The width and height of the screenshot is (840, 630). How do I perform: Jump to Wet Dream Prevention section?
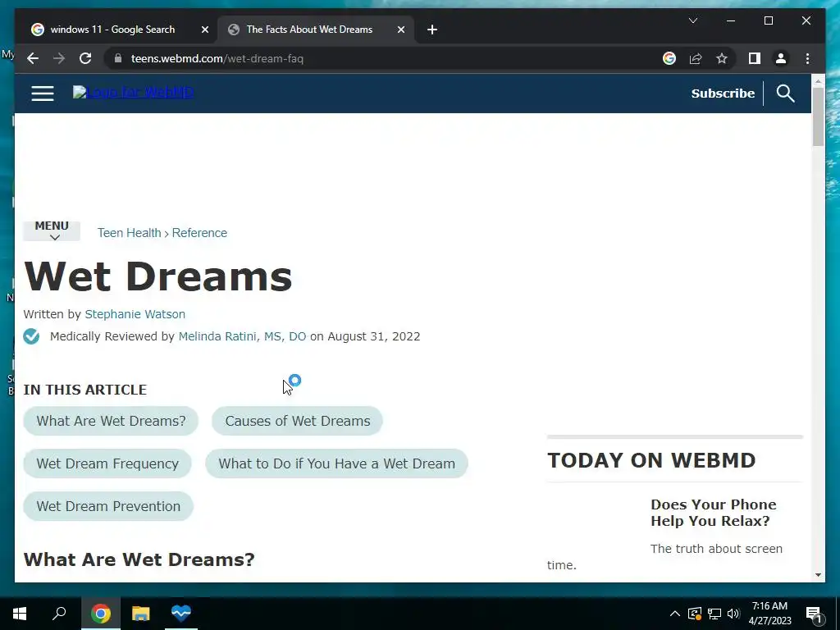108,506
